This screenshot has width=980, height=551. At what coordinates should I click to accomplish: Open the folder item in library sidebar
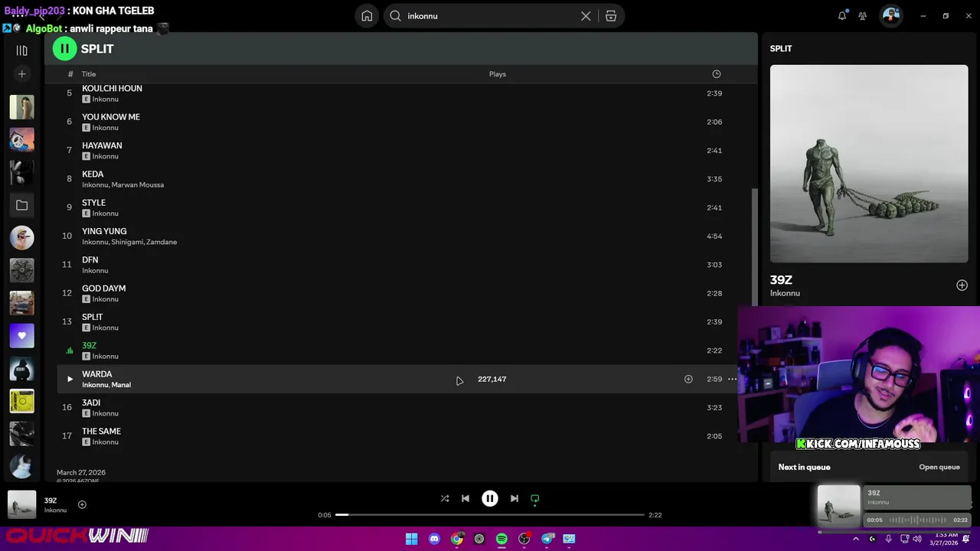(x=21, y=205)
